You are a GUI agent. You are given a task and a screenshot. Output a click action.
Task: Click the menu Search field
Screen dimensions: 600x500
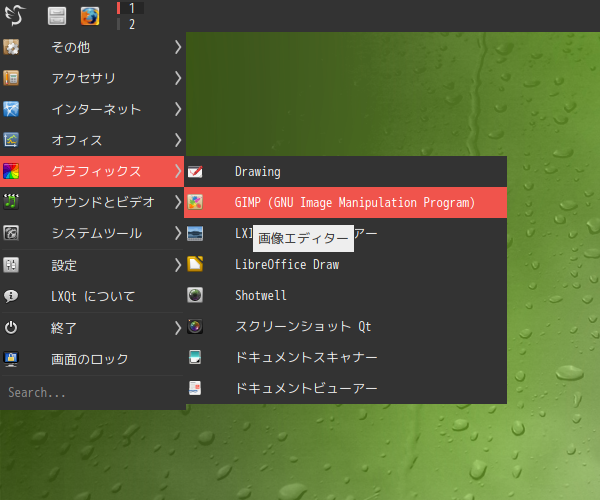click(x=92, y=393)
